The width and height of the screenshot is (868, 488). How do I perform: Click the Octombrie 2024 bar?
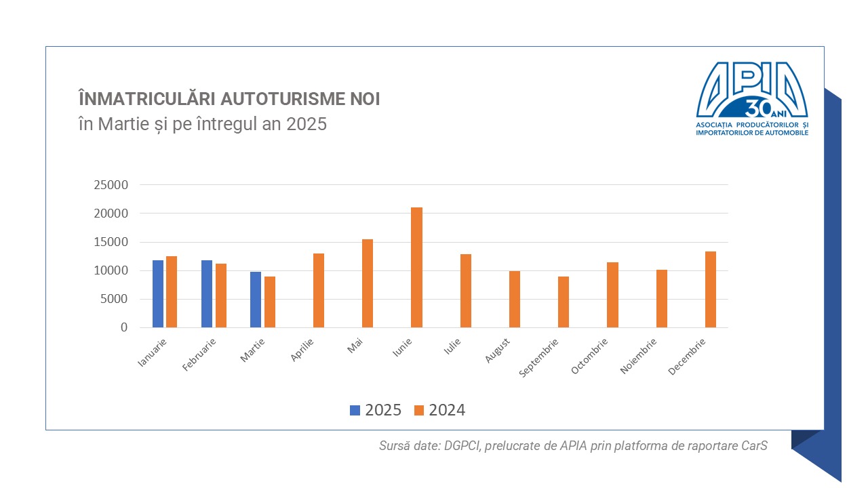tap(612, 295)
